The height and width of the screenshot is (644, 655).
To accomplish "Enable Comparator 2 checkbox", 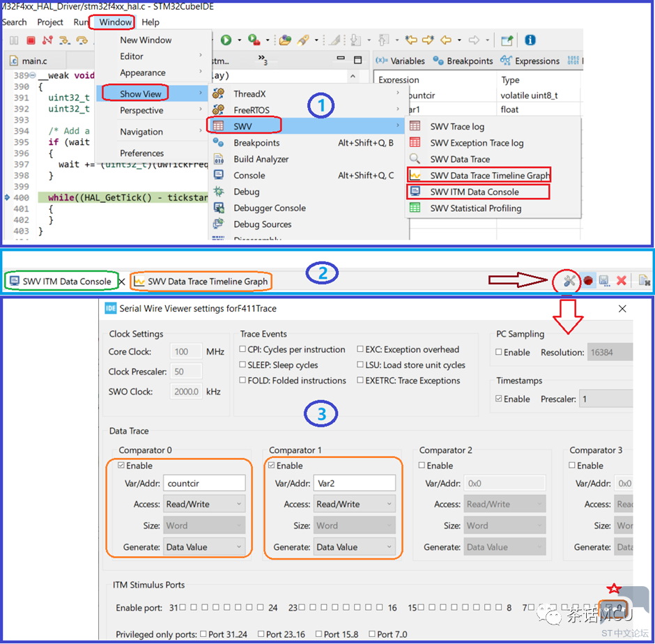I will [x=422, y=465].
